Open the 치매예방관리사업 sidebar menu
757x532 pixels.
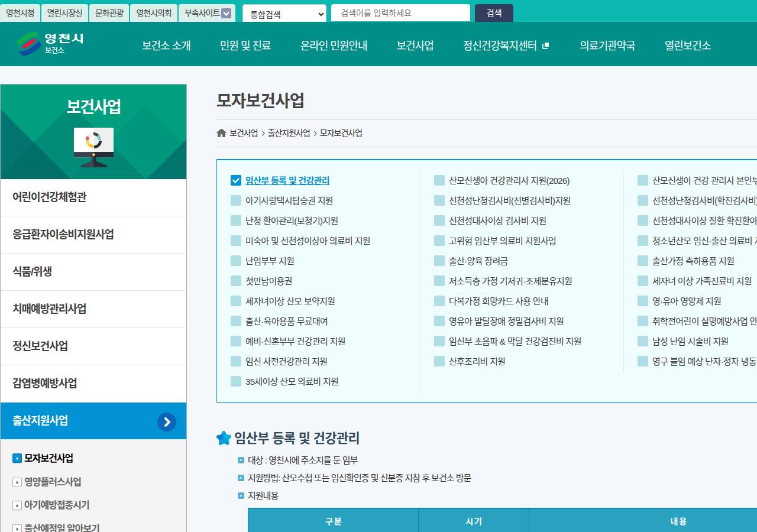click(93, 309)
